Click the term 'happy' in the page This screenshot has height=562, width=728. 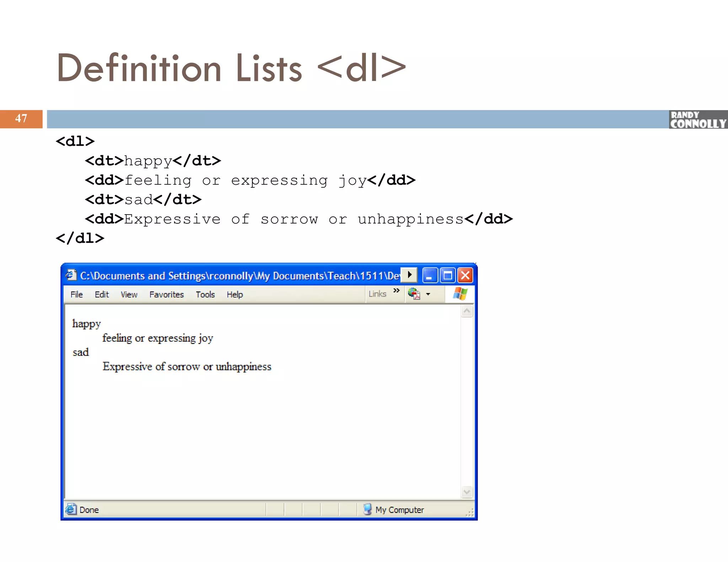pos(86,324)
